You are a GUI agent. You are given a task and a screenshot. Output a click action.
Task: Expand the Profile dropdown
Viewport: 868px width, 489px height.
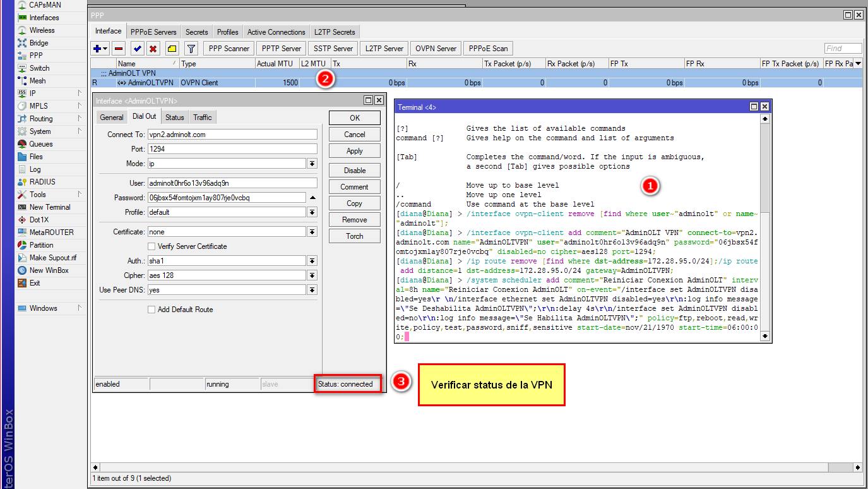point(312,212)
